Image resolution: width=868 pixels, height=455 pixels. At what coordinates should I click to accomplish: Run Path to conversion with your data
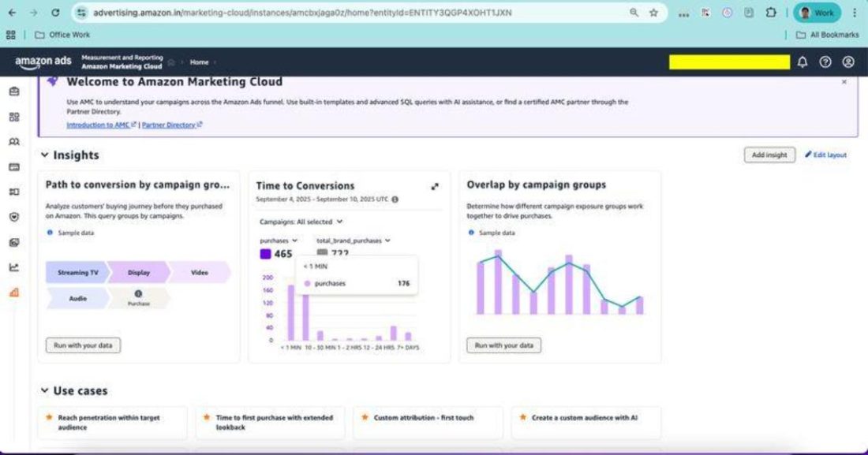point(83,345)
